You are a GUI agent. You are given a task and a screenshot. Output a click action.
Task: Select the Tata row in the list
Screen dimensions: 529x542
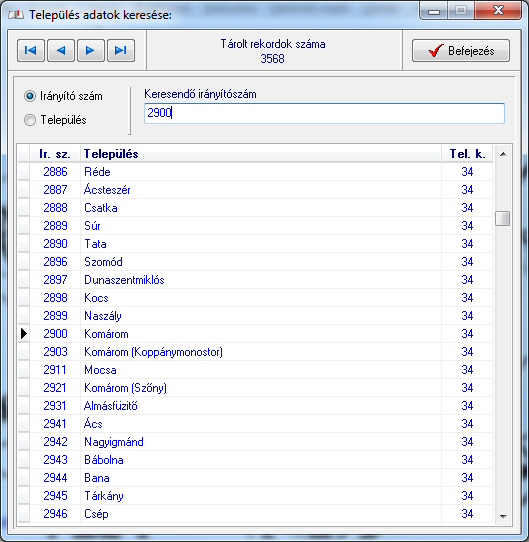[255, 244]
